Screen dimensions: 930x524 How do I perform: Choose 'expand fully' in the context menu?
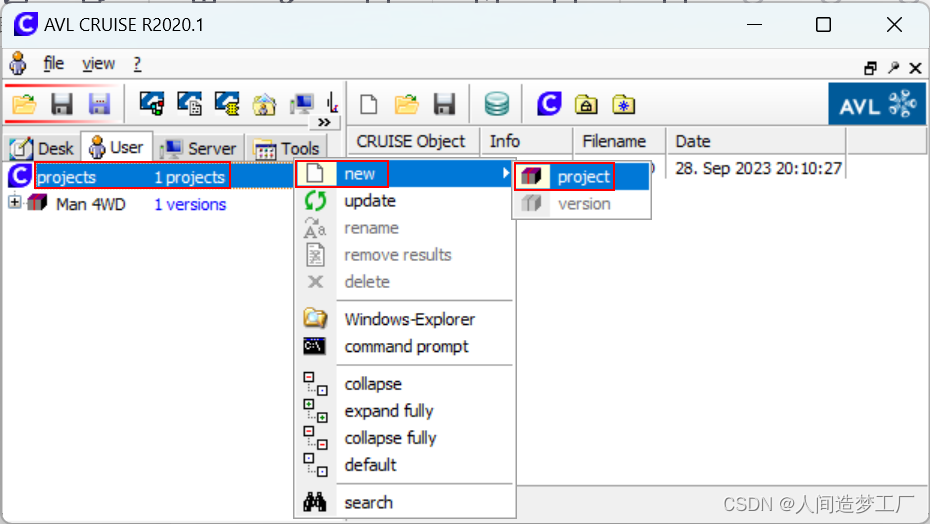click(405, 411)
